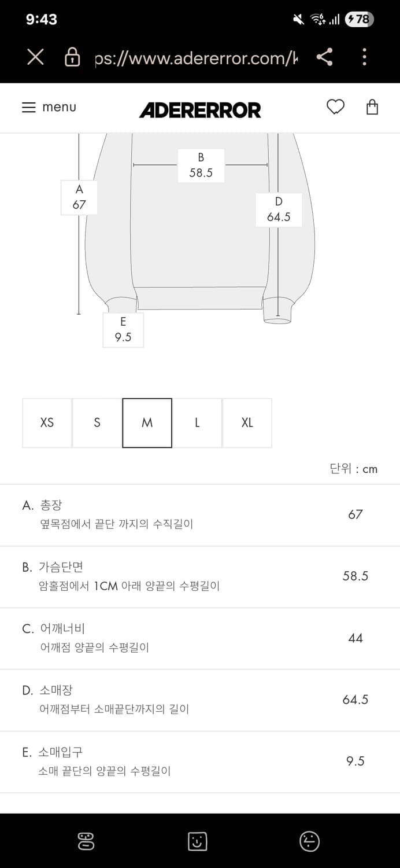Tap the right round face icon in bottom bar
Image resolution: width=400 pixels, height=868 pixels.
coord(310,841)
